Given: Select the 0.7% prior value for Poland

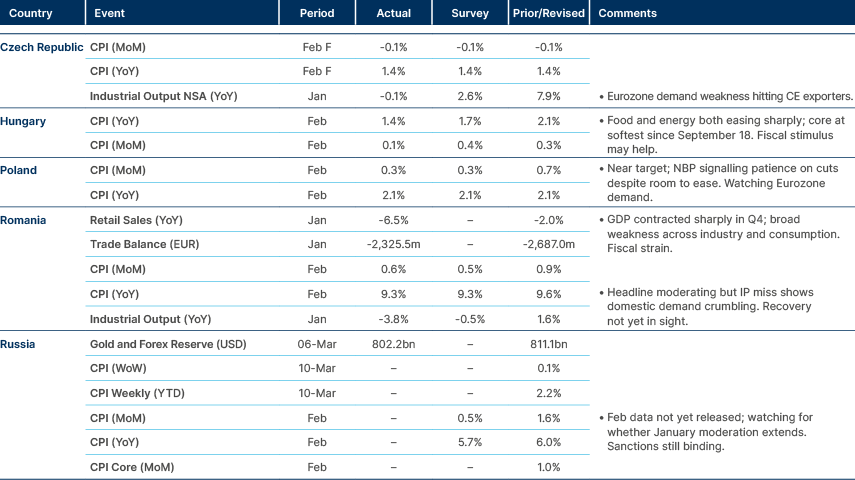Looking at the screenshot, I should point(549,170).
